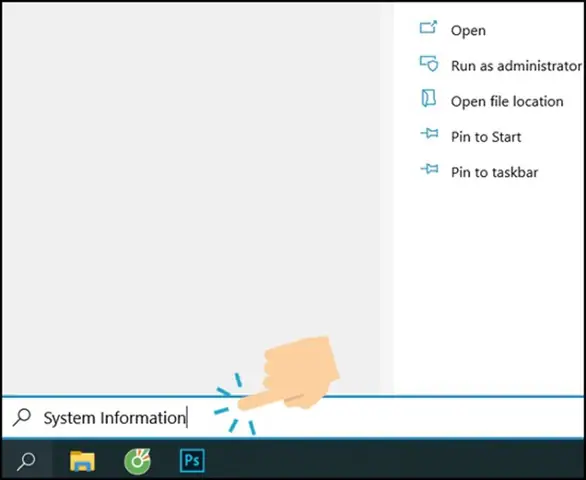
Task: Click the taskbar search magnifier button
Action: tap(26, 461)
